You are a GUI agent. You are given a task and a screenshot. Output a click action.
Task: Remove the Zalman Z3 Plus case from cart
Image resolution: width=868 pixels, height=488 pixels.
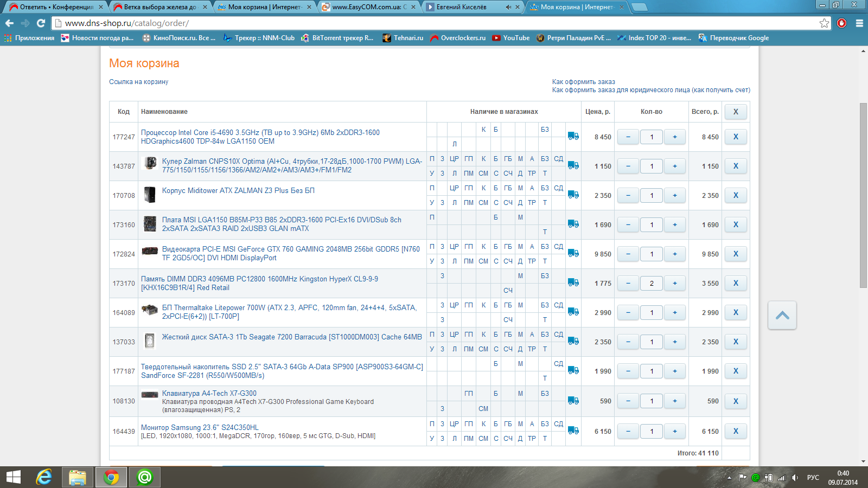(x=736, y=195)
